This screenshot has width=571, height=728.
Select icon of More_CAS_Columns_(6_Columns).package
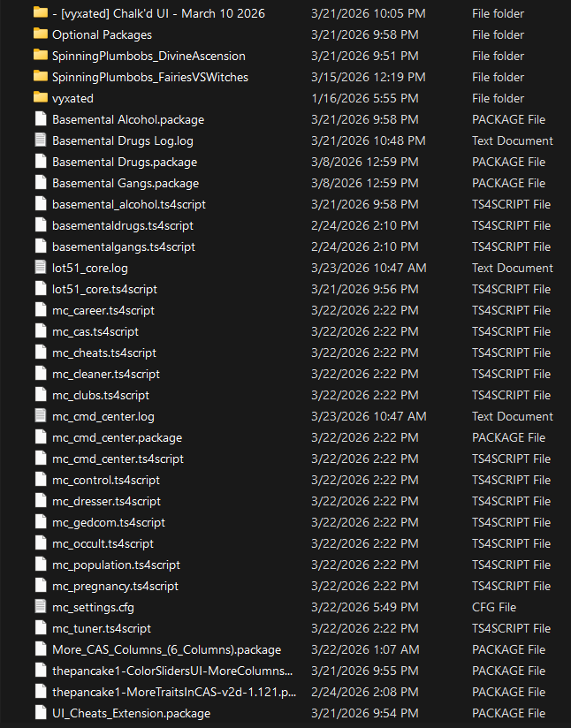[x=41, y=649]
